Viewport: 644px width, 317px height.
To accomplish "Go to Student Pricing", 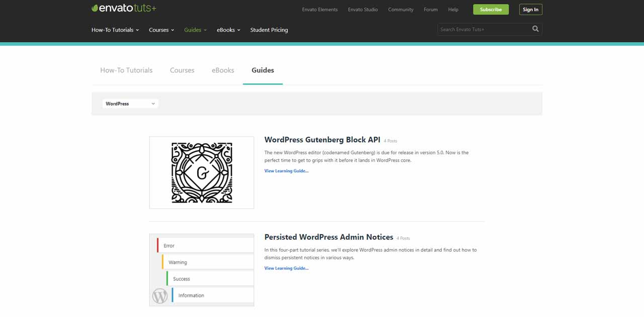I will tap(269, 30).
